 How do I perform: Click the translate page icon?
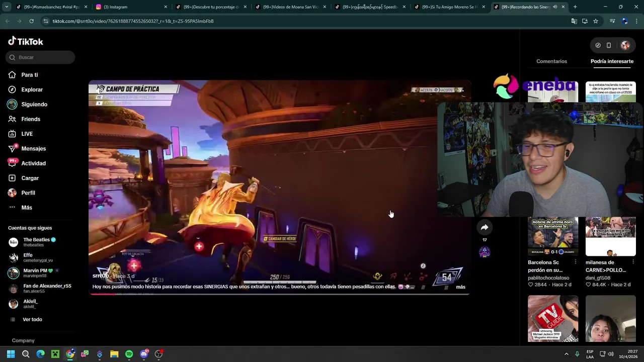[x=574, y=21]
